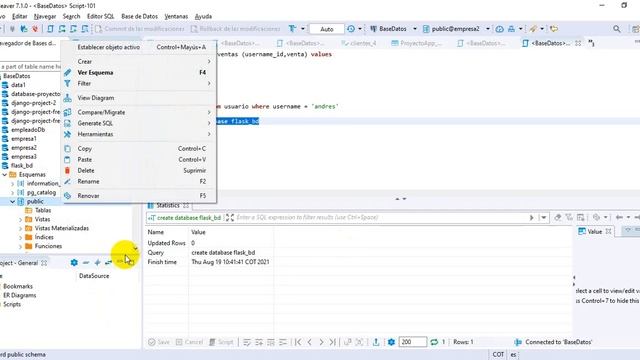
Task: Click Project panel minus collapse icon
Action: (86, 262)
